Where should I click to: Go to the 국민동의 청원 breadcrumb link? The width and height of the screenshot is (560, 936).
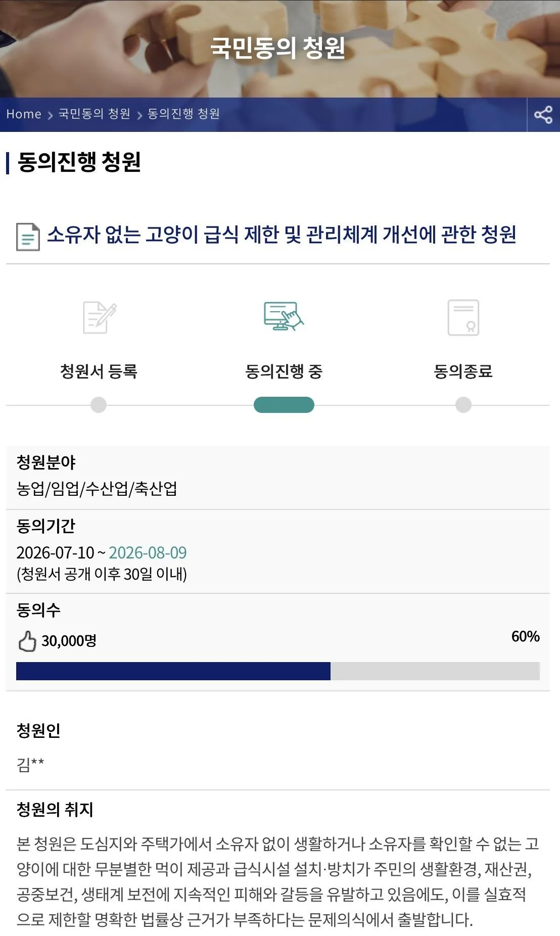coord(95,114)
